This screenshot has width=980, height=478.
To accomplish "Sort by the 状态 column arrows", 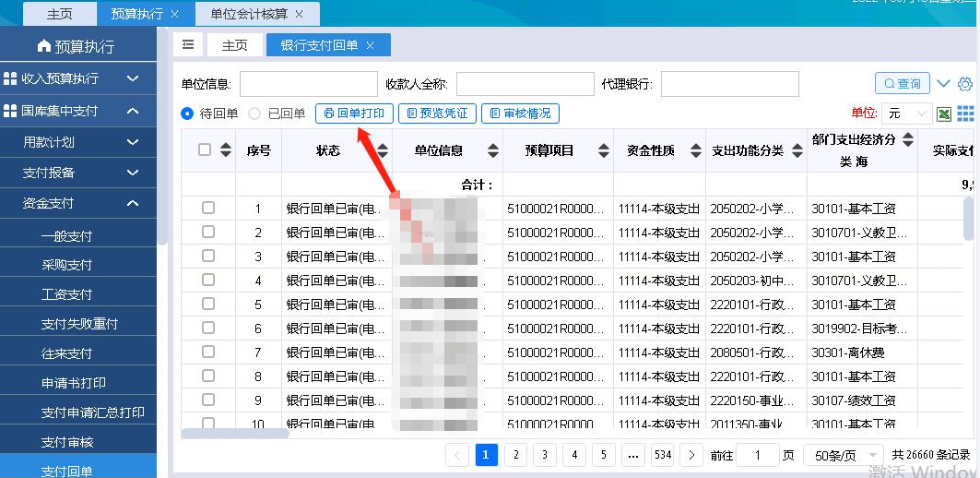I will coord(382,150).
